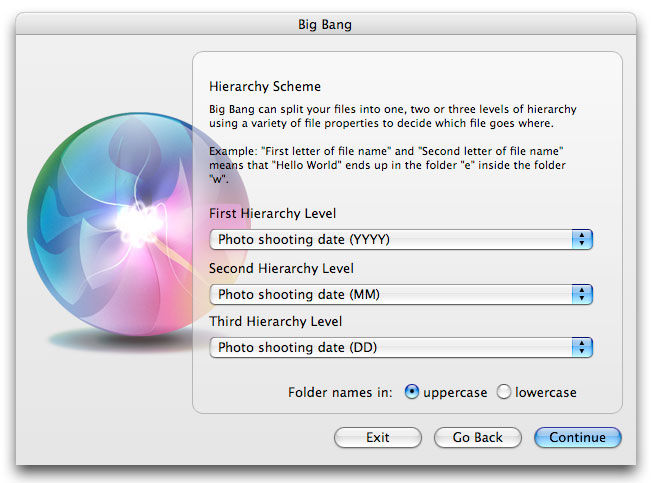
Task: Click the blue arrows on Third Hierarchy dropdown
Action: coord(582,347)
